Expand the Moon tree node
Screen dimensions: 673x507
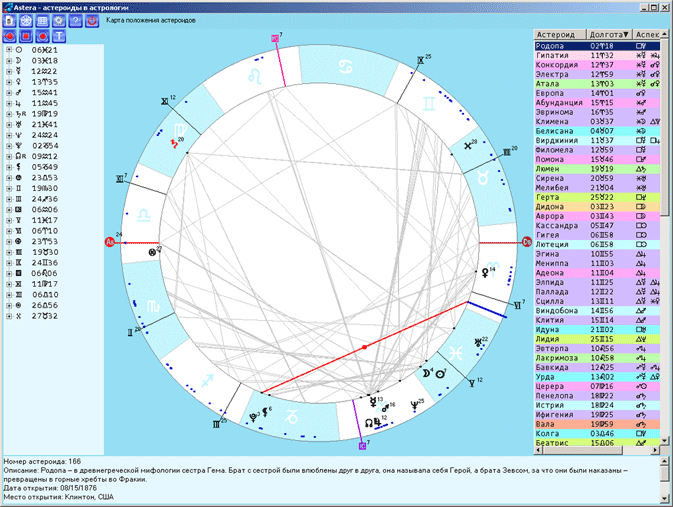point(9,60)
